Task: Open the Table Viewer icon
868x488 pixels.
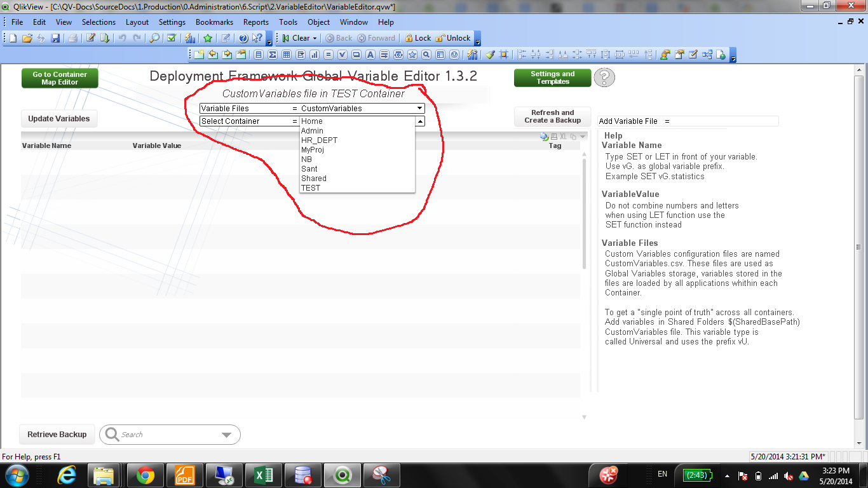Action: pos(707,55)
